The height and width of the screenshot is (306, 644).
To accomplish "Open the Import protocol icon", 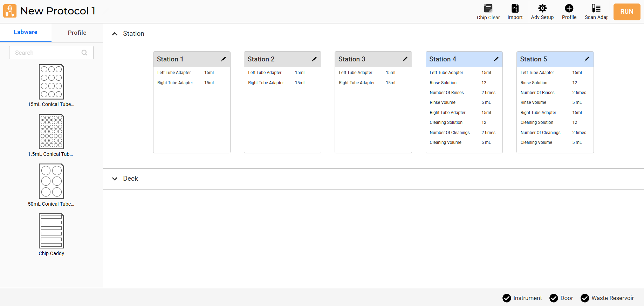I will [515, 8].
